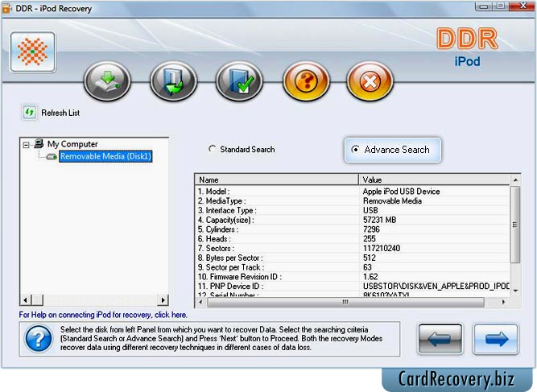Click tree panel scroll right arrow

pyautogui.click(x=163, y=300)
